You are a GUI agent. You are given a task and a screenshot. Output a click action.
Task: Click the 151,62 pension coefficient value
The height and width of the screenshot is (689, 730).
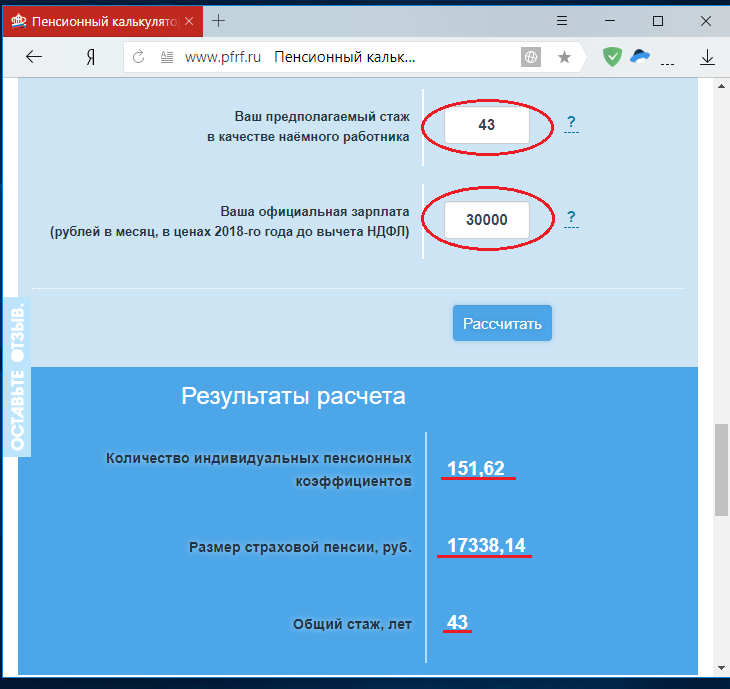click(476, 468)
